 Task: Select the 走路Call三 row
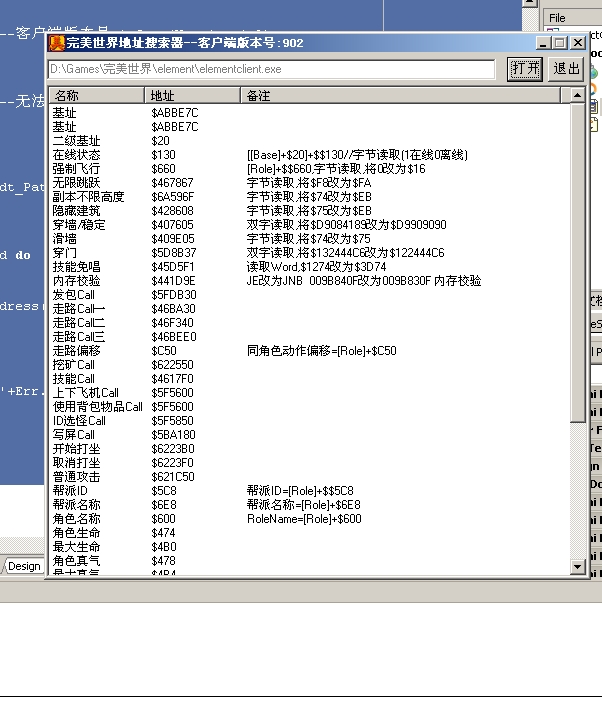click(x=309, y=337)
